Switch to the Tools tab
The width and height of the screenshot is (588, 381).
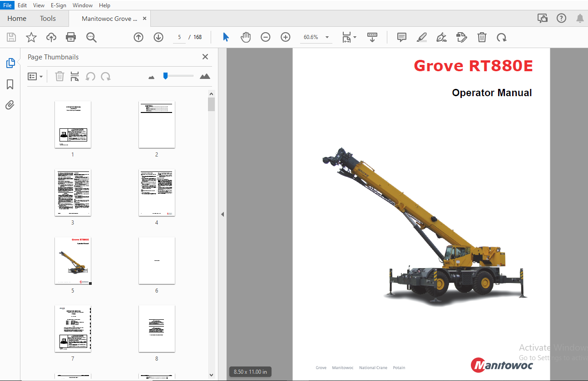click(48, 19)
